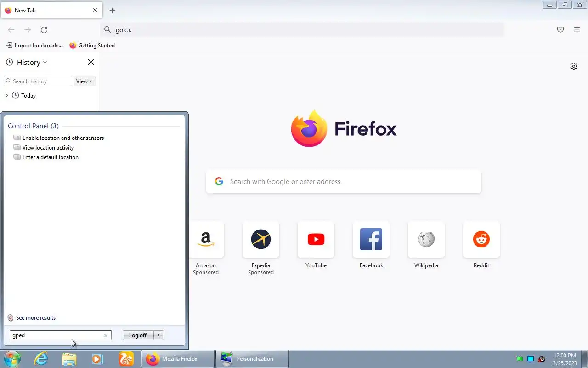
Task: Open Internet Explorer from the taskbar
Action: tap(41, 359)
